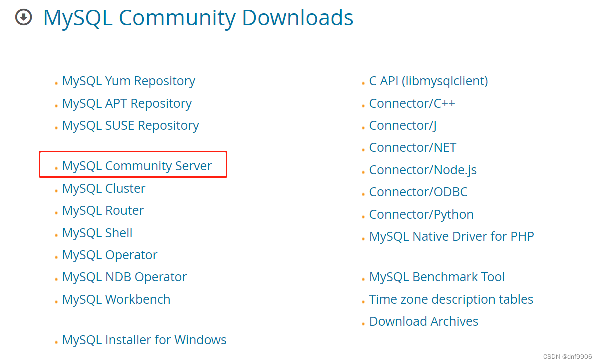
Task: Open MySQL NDB Operator page
Action: pos(124,277)
